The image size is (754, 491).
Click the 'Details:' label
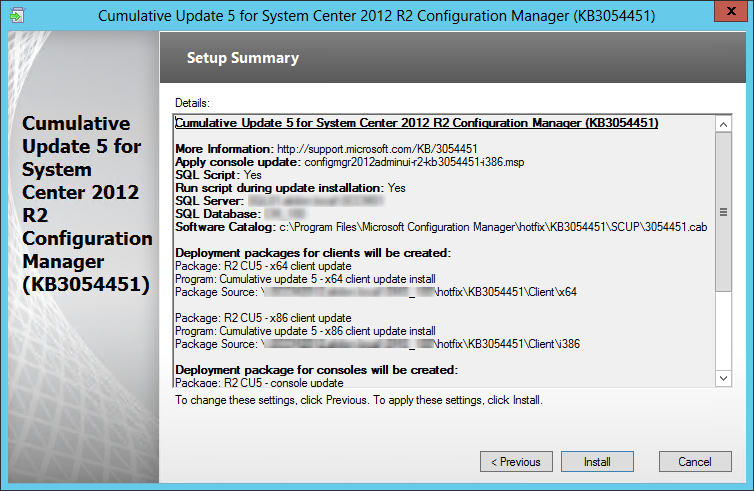(x=192, y=103)
